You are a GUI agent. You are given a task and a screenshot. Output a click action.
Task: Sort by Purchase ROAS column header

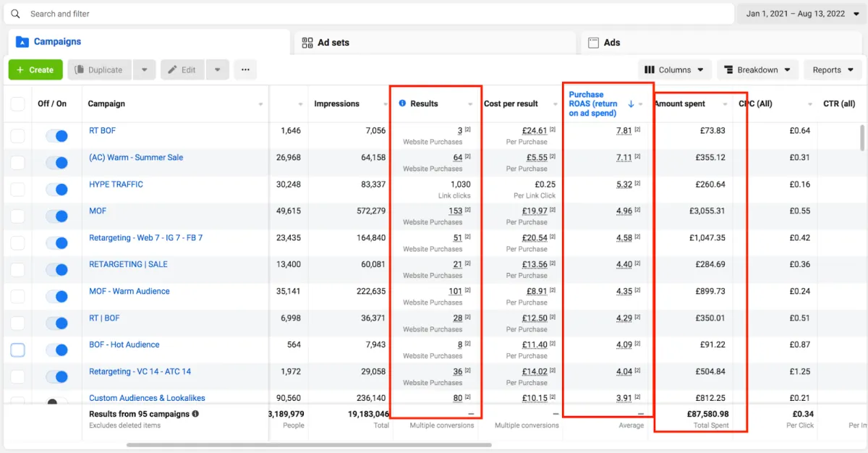click(592, 103)
